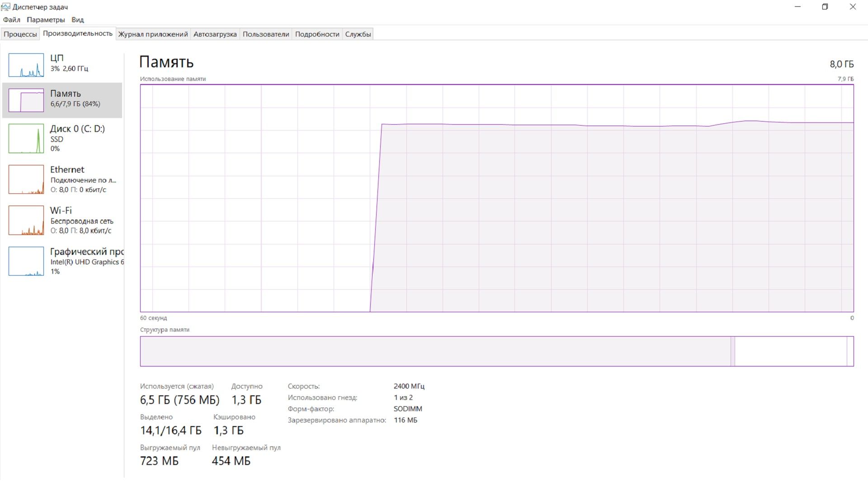
Task: Open the Вид menu
Action: coord(78,20)
